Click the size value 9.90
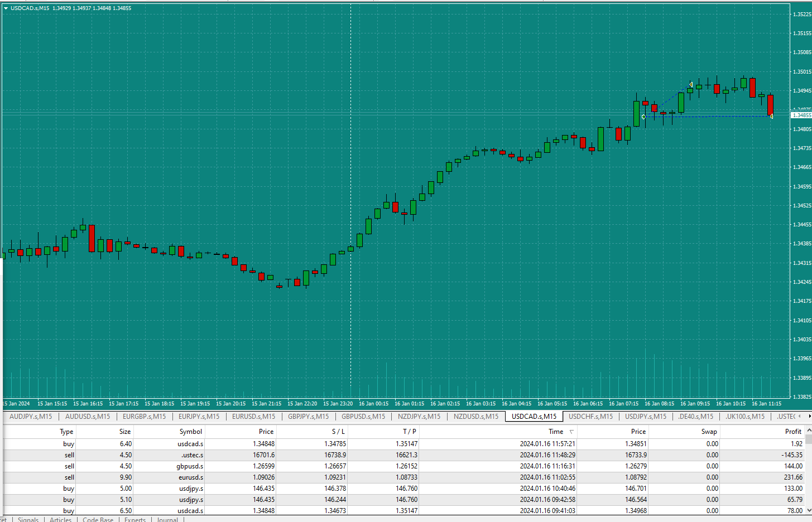Image resolution: width=812 pixels, height=522 pixels. tap(126, 477)
